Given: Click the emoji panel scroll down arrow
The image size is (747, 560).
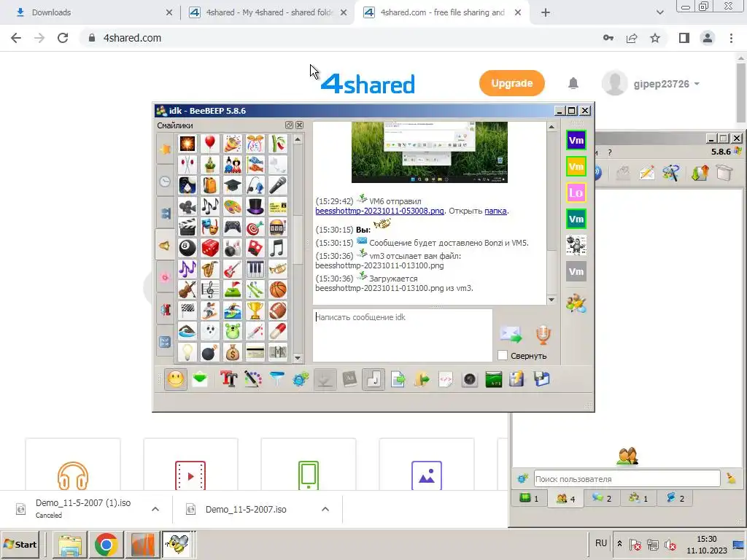Looking at the screenshot, I should tap(298, 357).
